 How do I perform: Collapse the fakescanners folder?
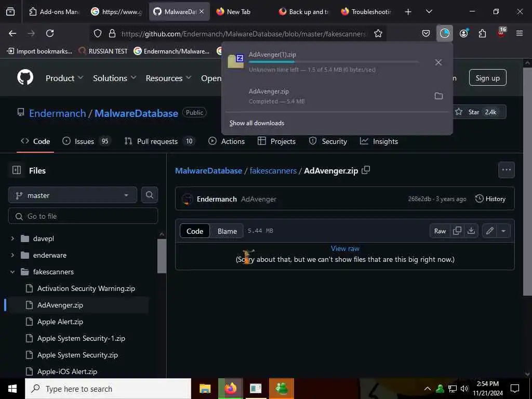[12, 272]
